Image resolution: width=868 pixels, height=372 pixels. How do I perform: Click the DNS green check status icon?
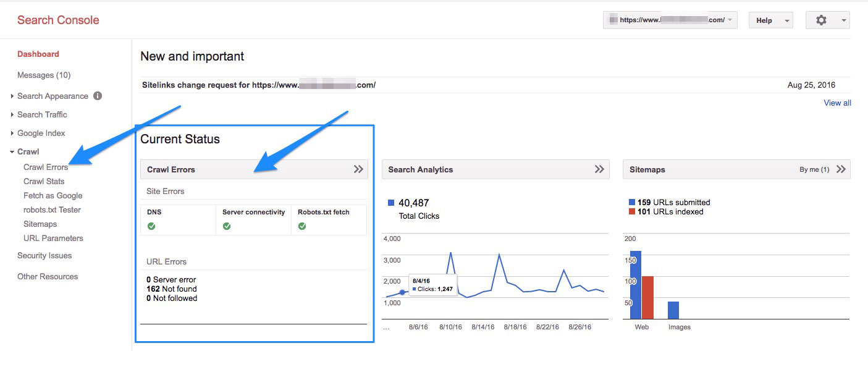point(151,226)
